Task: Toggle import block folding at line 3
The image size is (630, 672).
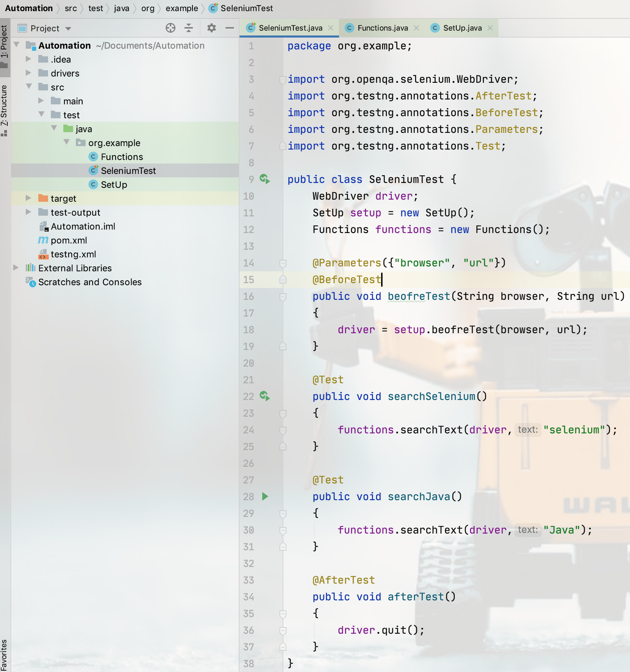Action: 283,80
